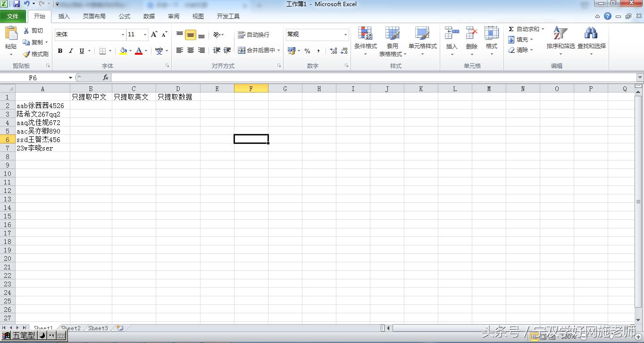Screen dimensions: 644x343
Task: Open the 文件 (File) menu
Action: tap(13, 17)
